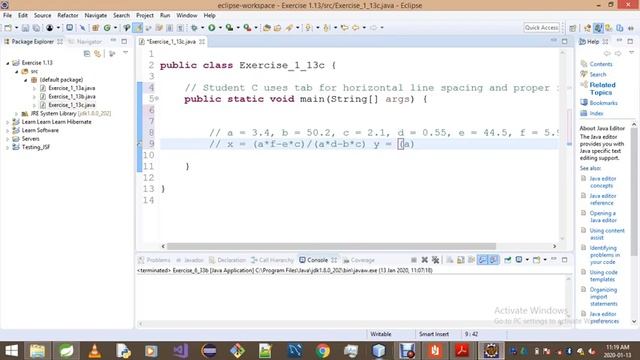
Task: Open VLC media player from taskbar
Action: pyautogui.click(x=95, y=351)
